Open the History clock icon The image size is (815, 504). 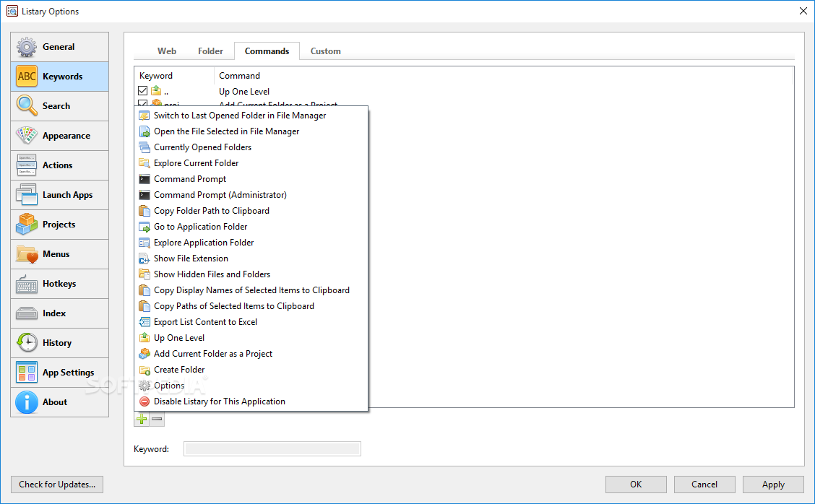27,343
